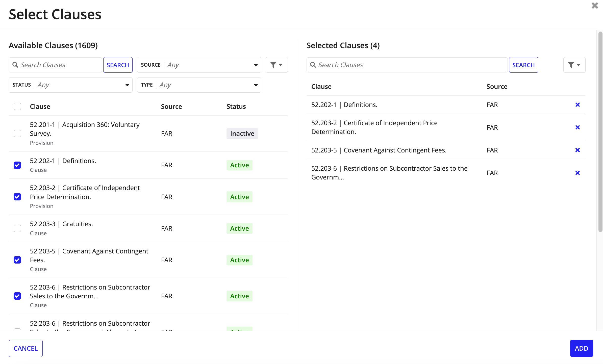Click the Status column header
The width and height of the screenshot is (603, 364).
click(x=236, y=107)
